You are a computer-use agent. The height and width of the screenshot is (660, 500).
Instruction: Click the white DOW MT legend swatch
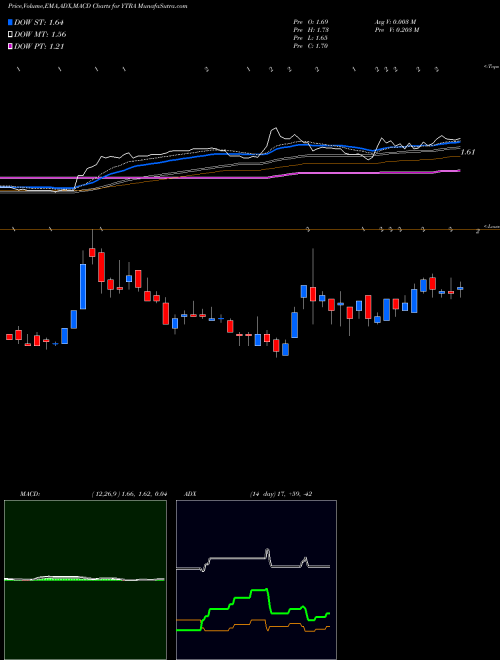coord(11,35)
